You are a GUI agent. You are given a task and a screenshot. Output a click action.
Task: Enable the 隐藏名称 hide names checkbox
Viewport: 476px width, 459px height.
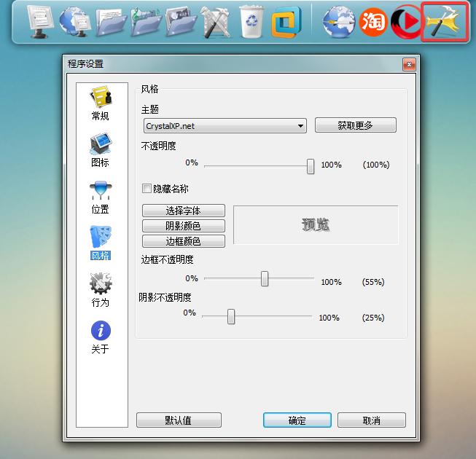tap(147, 189)
